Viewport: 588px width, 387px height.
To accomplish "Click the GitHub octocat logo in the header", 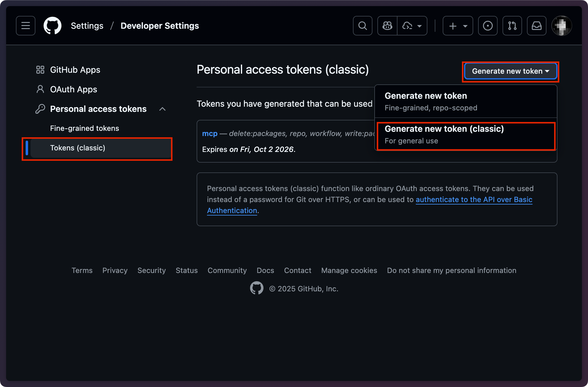I will point(53,26).
